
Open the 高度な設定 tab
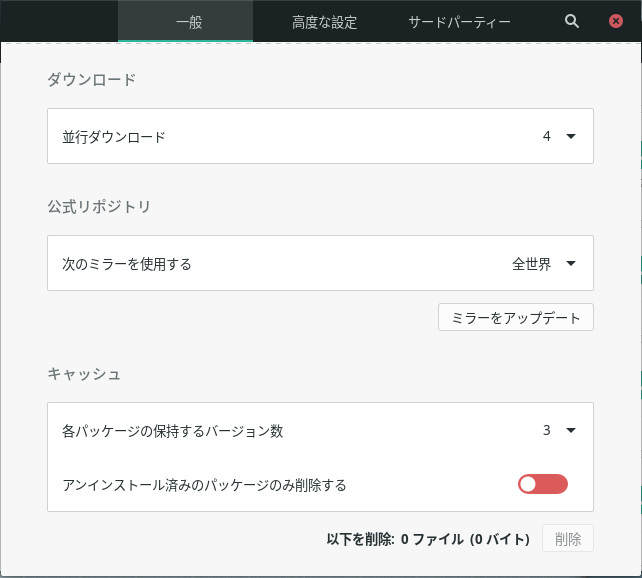tap(324, 21)
